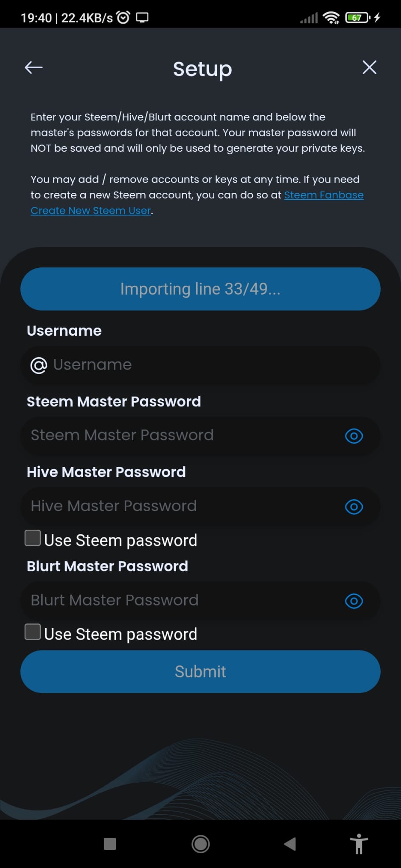Tap Android recent apps square button
401x868 pixels.
(110, 844)
